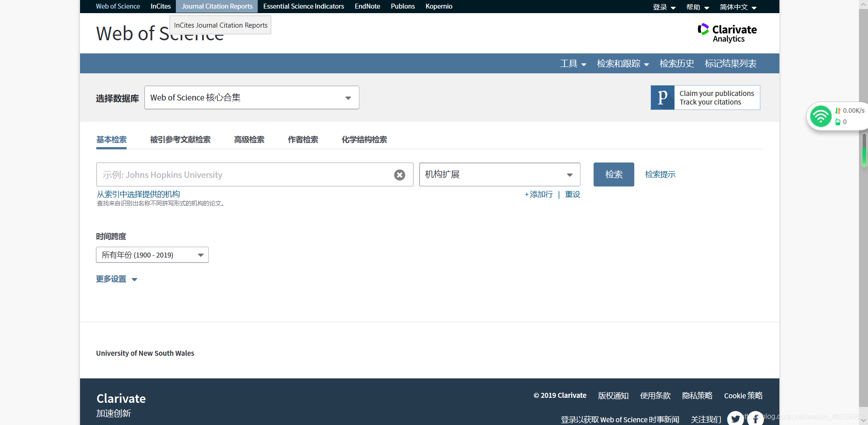
Task: Select Journal Citation Reports top tab
Action: pyautogui.click(x=217, y=6)
